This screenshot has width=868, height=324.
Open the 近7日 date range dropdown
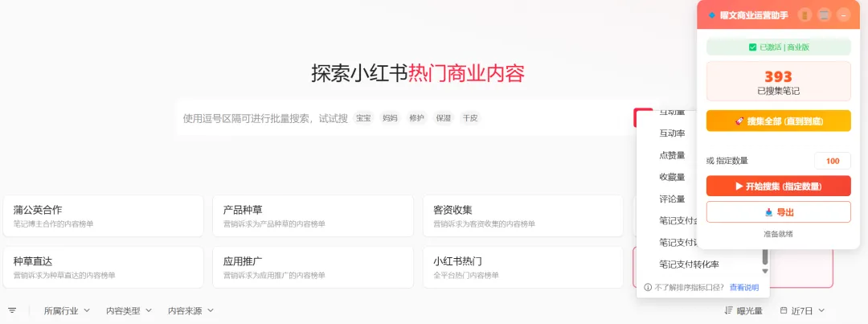[802, 310]
